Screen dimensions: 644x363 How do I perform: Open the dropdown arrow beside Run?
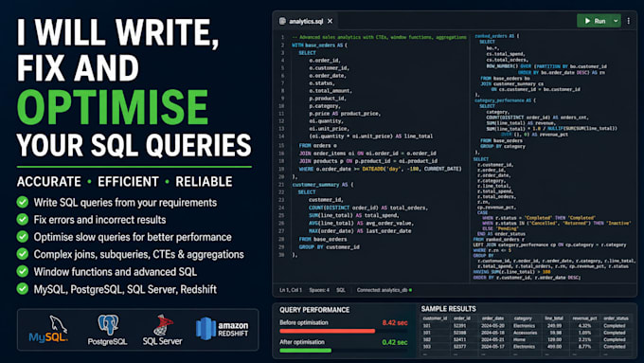616,21
